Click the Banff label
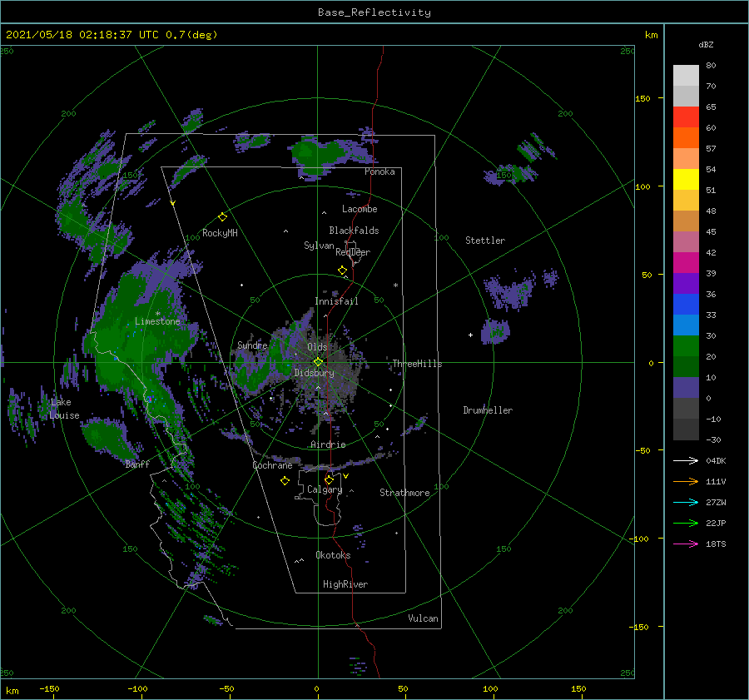 pyautogui.click(x=137, y=464)
